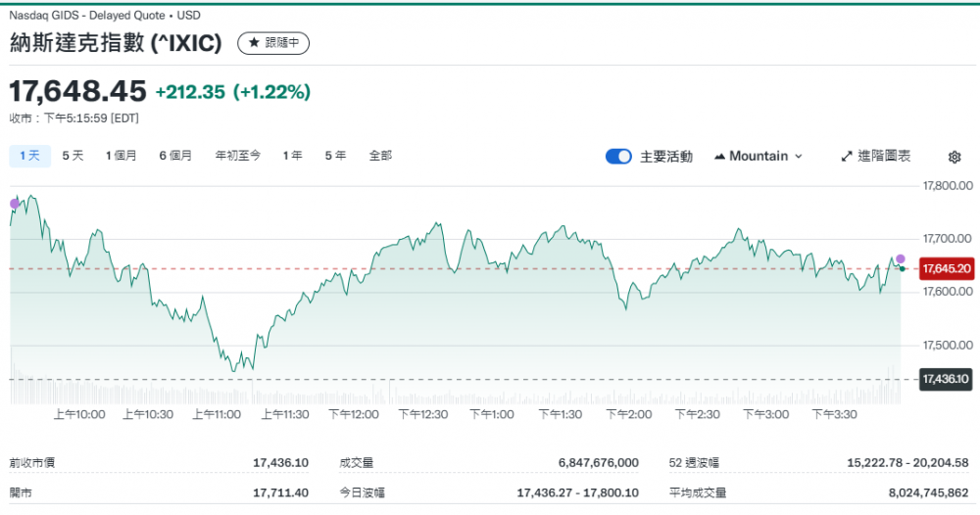
Task: Select the 1天 range tab
Action: coord(29,155)
